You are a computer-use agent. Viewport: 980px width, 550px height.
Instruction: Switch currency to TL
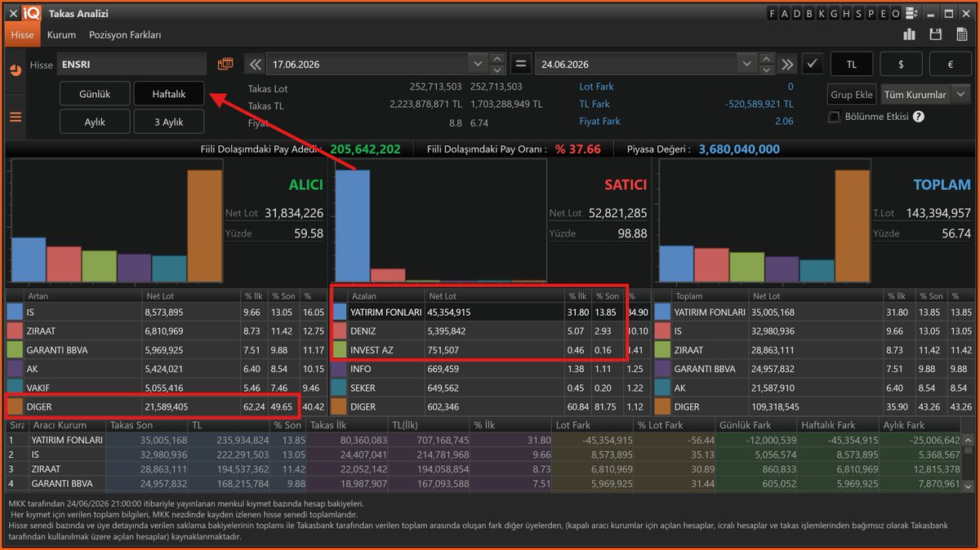pyautogui.click(x=852, y=64)
